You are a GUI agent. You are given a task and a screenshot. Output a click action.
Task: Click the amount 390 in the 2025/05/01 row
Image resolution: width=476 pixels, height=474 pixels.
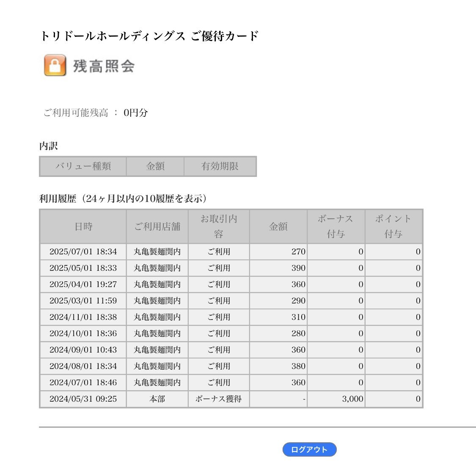(298, 268)
